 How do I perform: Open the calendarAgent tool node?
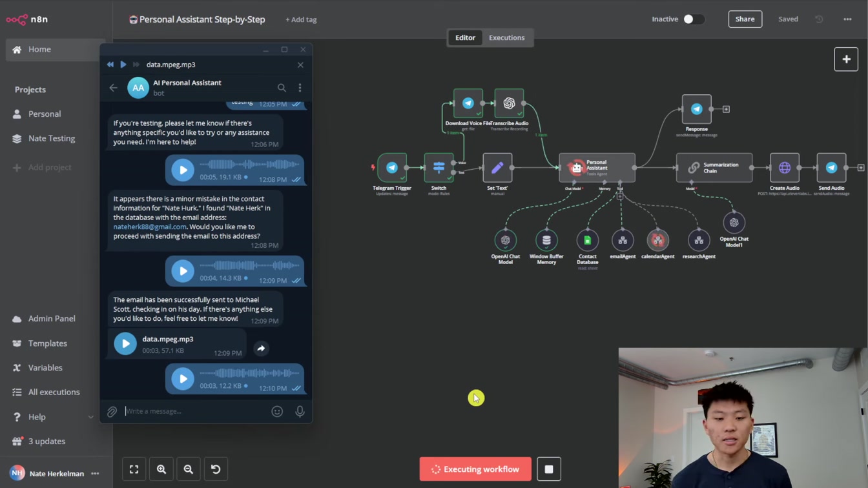pyautogui.click(x=657, y=240)
